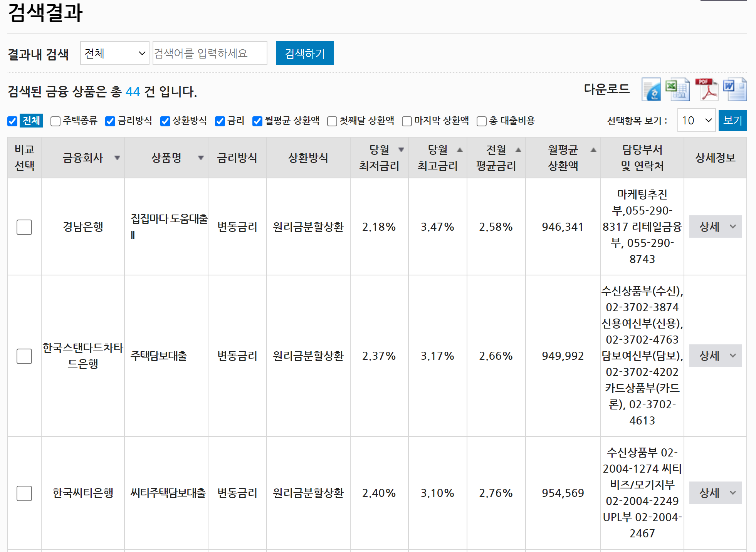Enable the 주택종류 column checkbox
756x552 pixels.
55,121
